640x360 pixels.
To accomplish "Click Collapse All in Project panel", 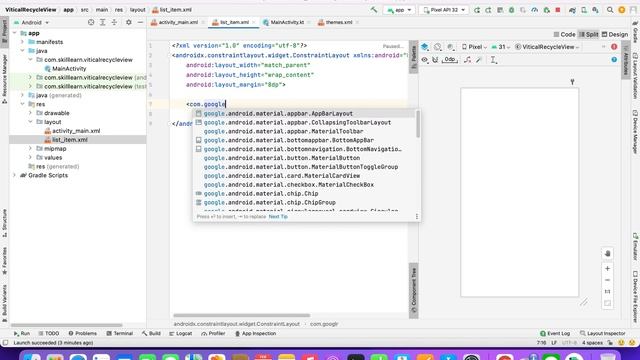I will (114, 22).
